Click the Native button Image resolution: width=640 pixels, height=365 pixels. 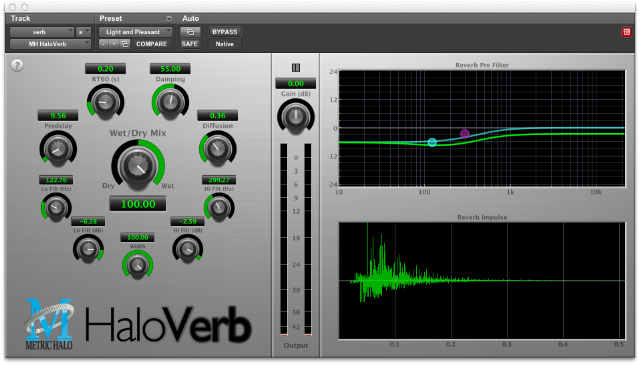click(x=224, y=44)
